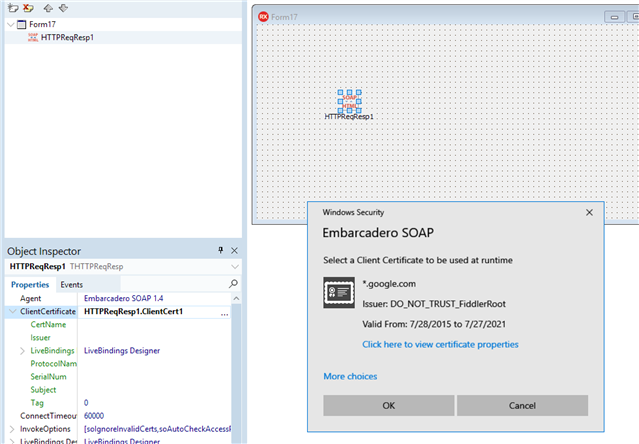Screen dimensions: 639x444
Task: Click the Object Inspector vertical scrollbar
Action: click(236, 374)
